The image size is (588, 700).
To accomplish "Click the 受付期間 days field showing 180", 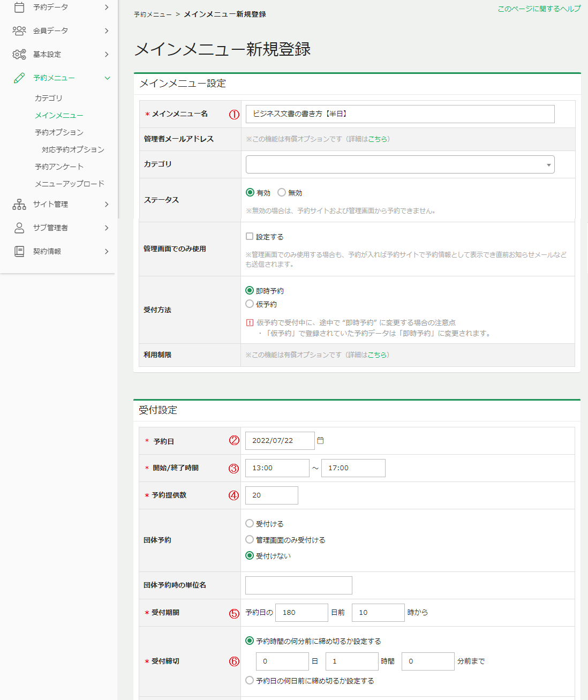I will pyautogui.click(x=301, y=612).
